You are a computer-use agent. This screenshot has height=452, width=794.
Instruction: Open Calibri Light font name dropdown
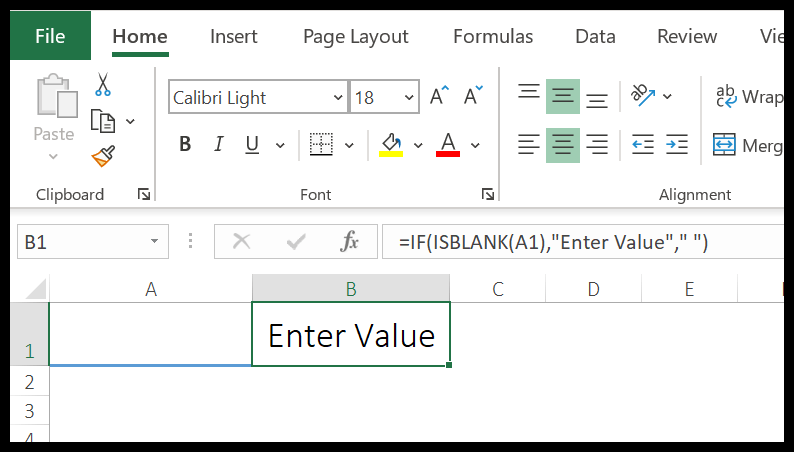(x=338, y=97)
